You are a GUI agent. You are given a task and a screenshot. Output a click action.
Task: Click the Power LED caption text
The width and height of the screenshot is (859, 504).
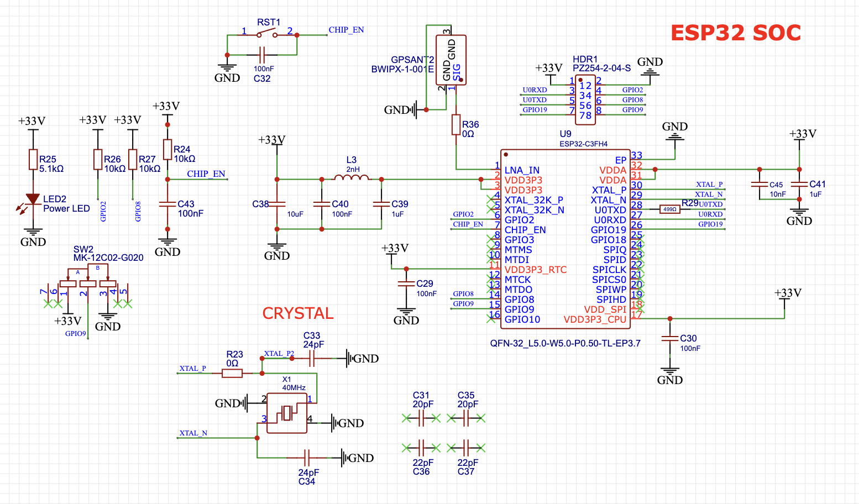tap(66, 208)
